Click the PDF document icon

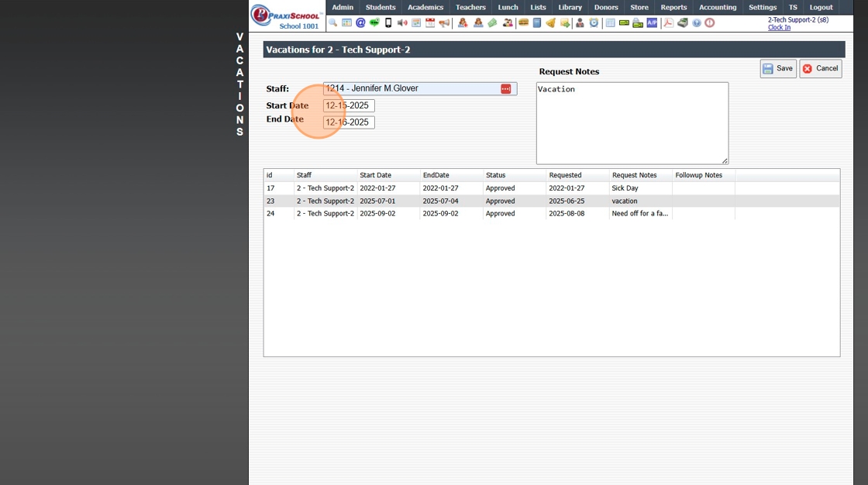pyautogui.click(x=668, y=23)
